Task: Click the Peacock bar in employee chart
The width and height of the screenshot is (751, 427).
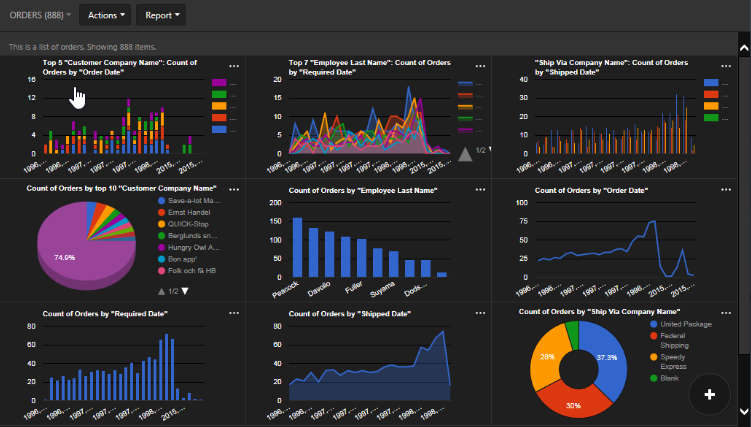Action: coord(297,248)
